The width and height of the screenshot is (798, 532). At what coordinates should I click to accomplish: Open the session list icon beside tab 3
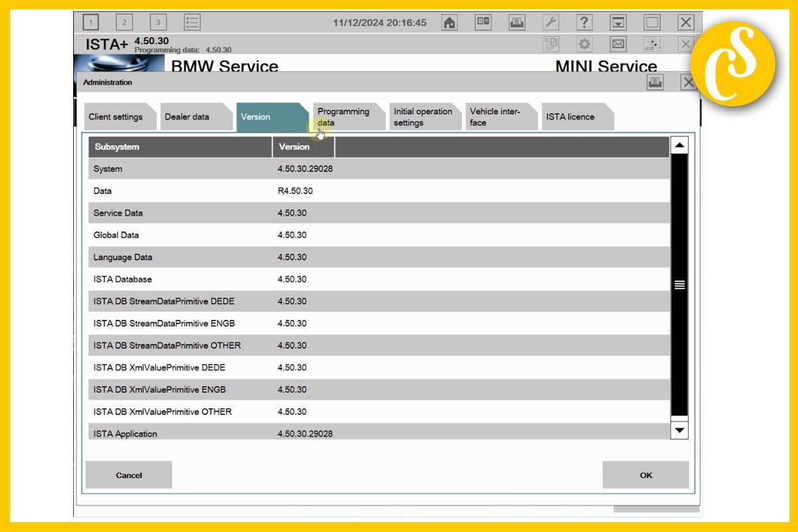[192, 22]
